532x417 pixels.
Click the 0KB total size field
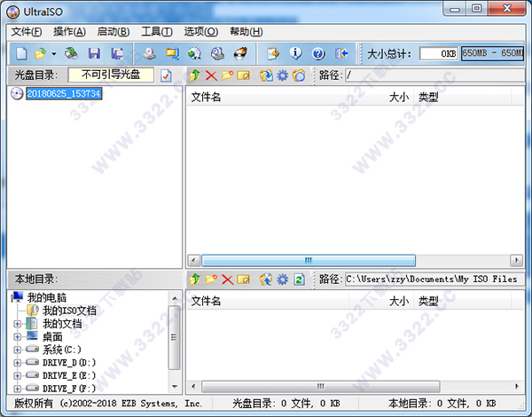coord(439,53)
